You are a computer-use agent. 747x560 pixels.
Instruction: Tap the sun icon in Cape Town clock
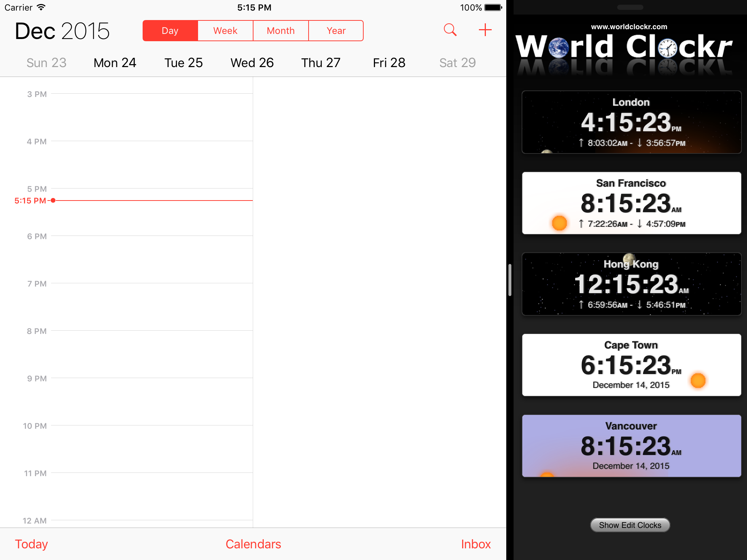[698, 380]
